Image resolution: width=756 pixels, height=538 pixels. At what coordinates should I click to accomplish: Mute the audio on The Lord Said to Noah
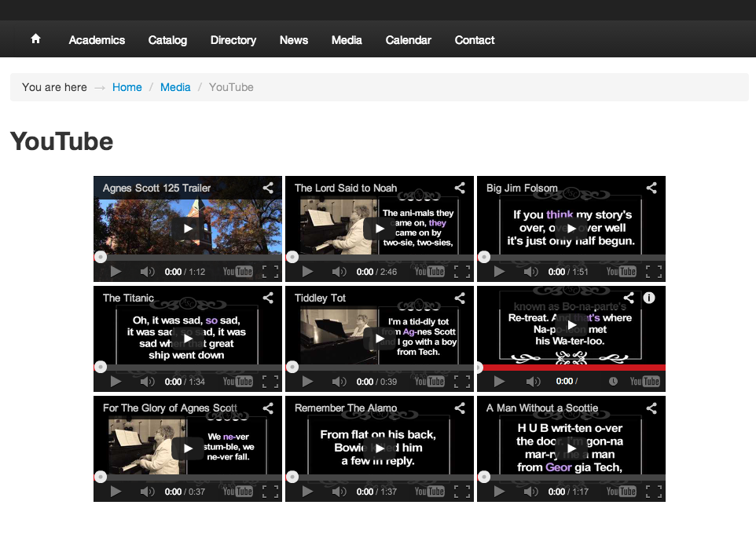coord(339,271)
